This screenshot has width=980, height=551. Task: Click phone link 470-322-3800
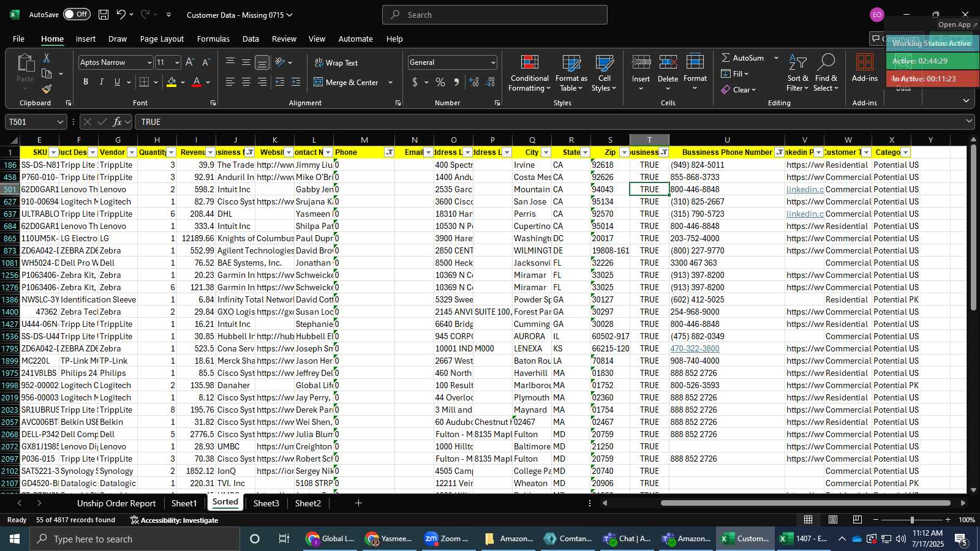click(695, 348)
